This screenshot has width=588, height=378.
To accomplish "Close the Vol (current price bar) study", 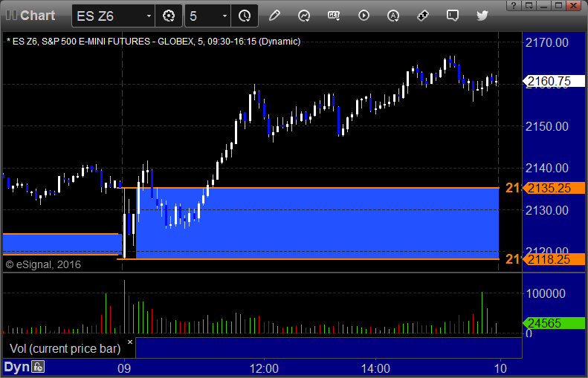I will [x=130, y=342].
